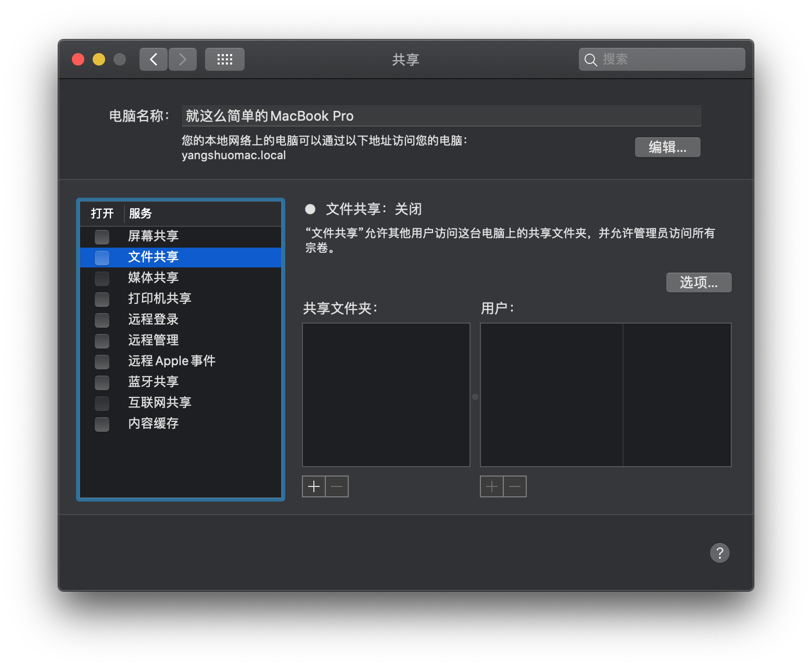The width and height of the screenshot is (812, 668).
Task: Select 远程管理 service row
Action: click(153, 340)
